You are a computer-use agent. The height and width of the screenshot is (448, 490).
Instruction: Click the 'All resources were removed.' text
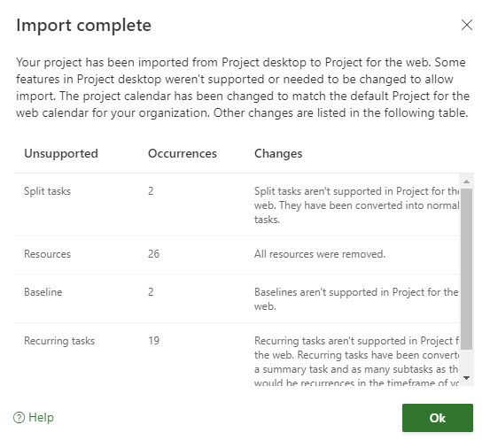(x=320, y=254)
